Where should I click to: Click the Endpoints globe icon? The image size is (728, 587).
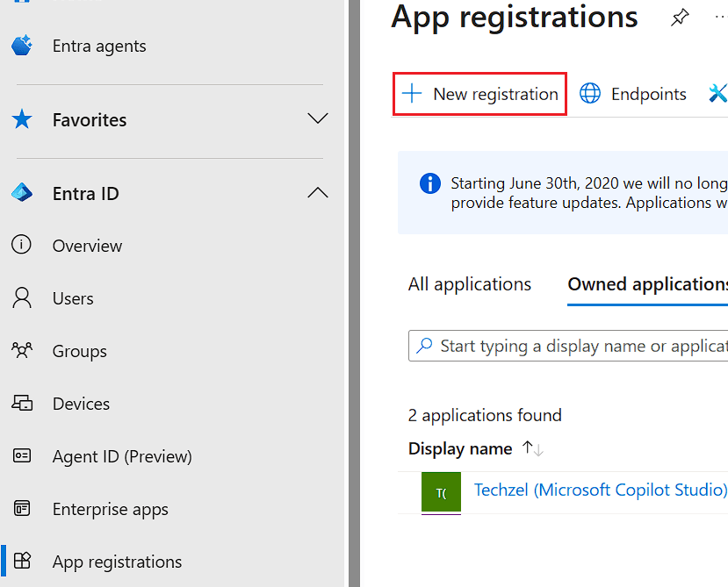pos(590,93)
